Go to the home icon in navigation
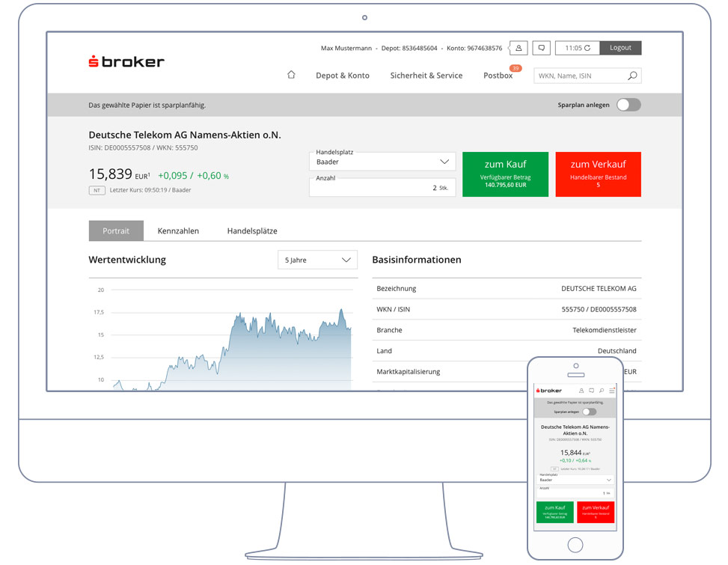The image size is (728, 565). point(291,75)
